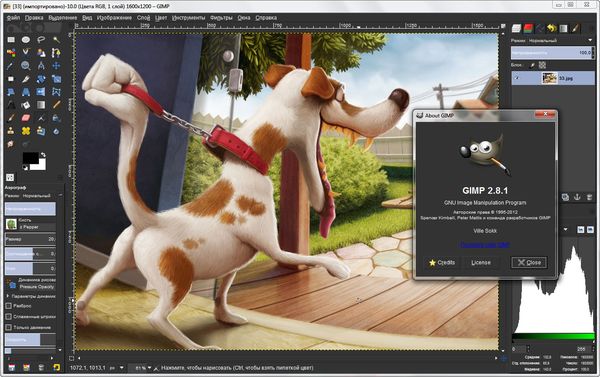600x377 pixels.
Task: Select the Blend gradient tool
Action: (x=41, y=105)
